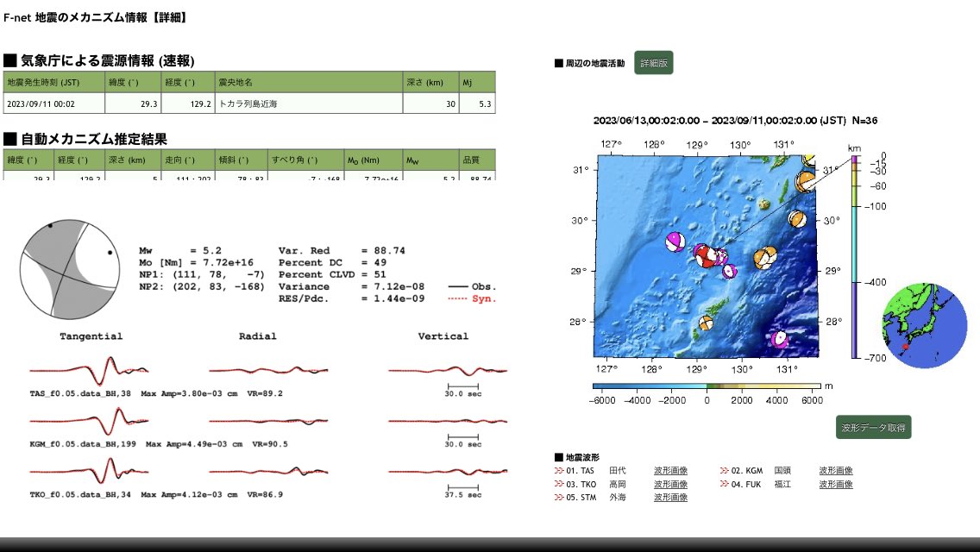Click the 'Var. Red = 88.74' line
The height and width of the screenshot is (552, 980).
342,251
